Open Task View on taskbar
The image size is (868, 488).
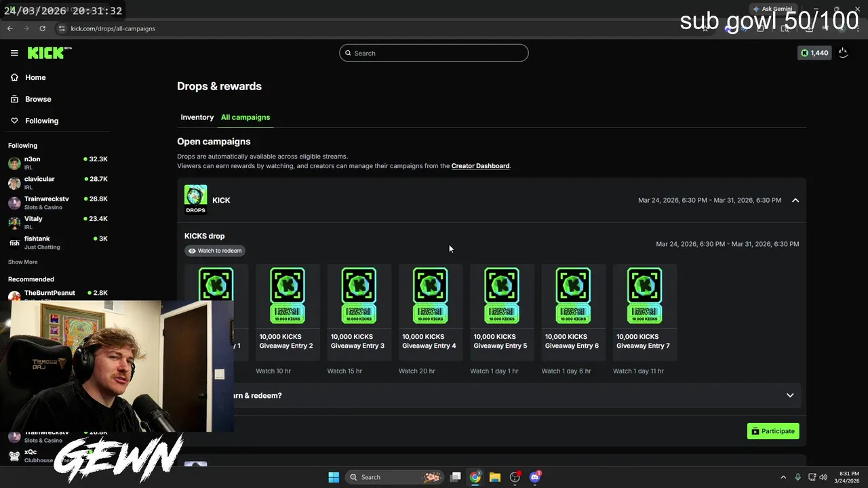pos(456,477)
